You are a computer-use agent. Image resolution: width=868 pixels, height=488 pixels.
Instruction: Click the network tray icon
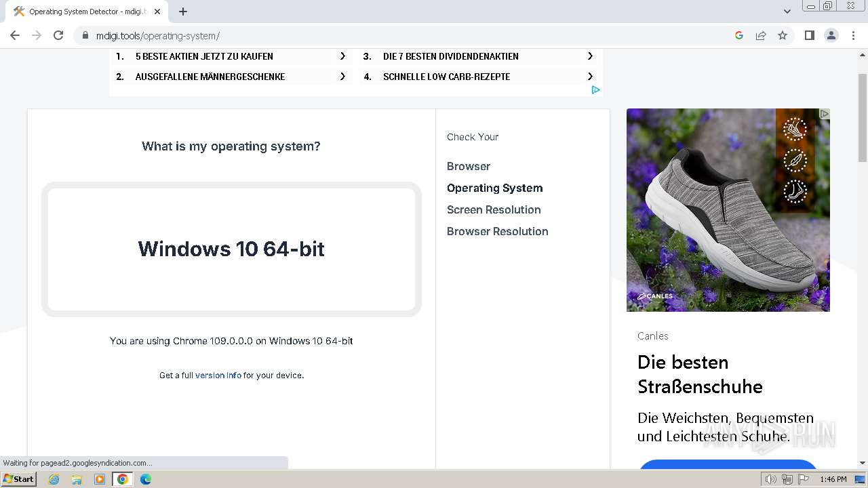[787, 479]
